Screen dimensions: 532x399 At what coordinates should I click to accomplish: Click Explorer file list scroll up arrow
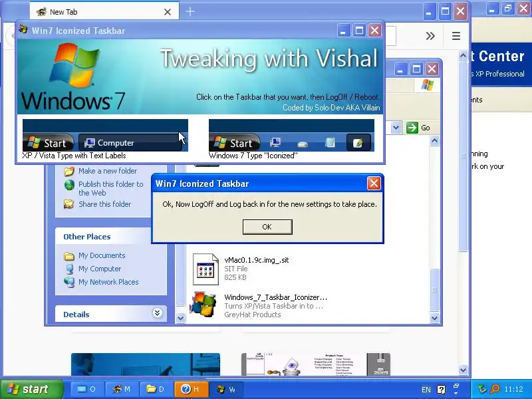(435, 140)
